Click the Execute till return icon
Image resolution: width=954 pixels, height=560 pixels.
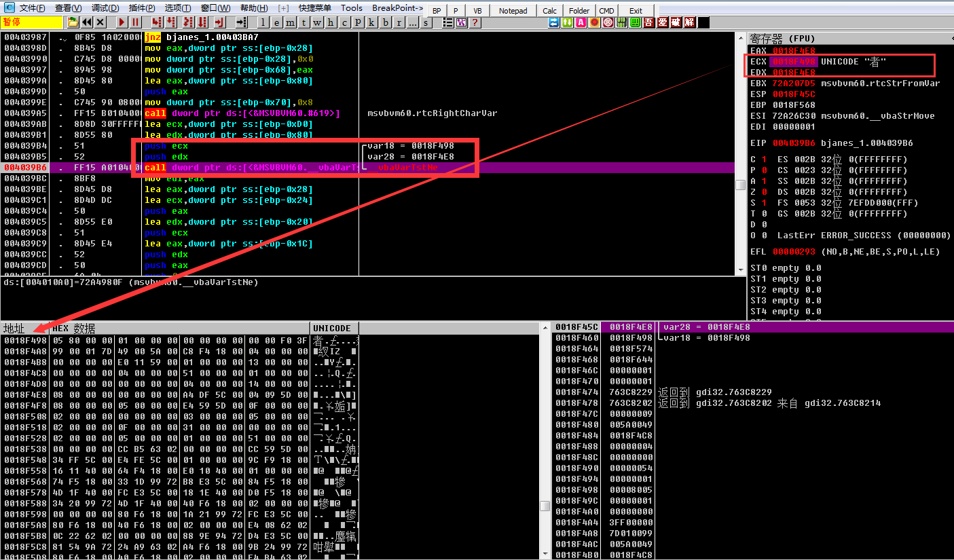pos(220,22)
